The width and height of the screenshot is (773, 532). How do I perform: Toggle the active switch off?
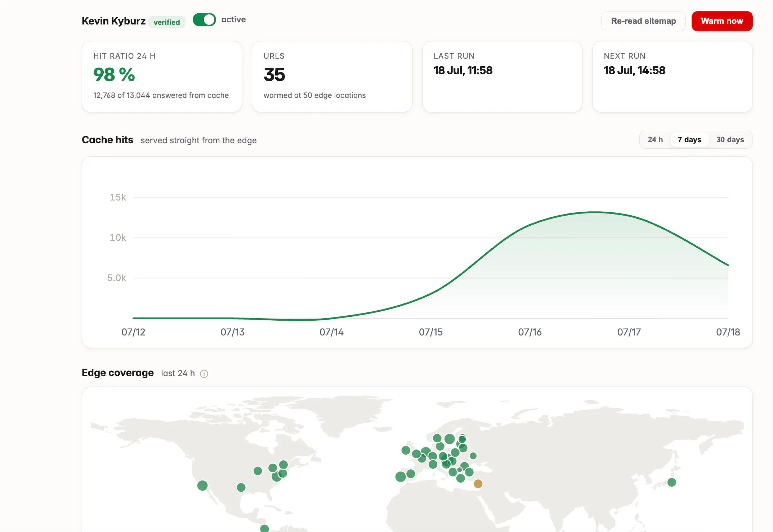[204, 20]
